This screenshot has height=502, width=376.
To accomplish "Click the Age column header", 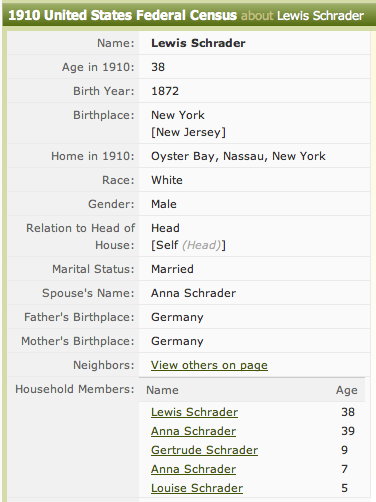I will 347,390.
